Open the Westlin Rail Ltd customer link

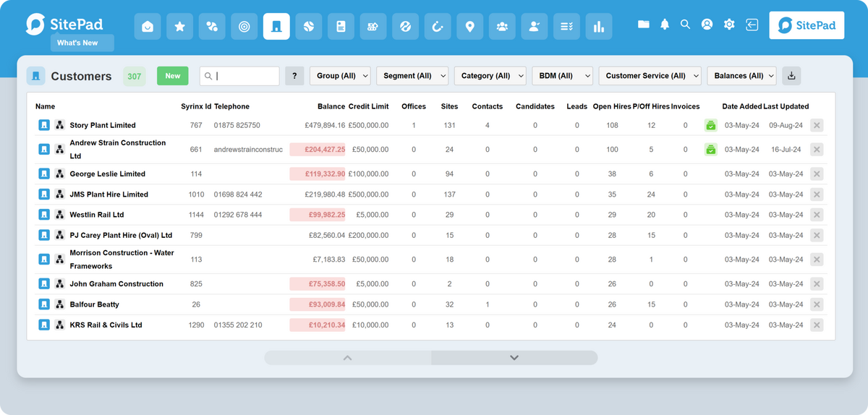coord(97,215)
